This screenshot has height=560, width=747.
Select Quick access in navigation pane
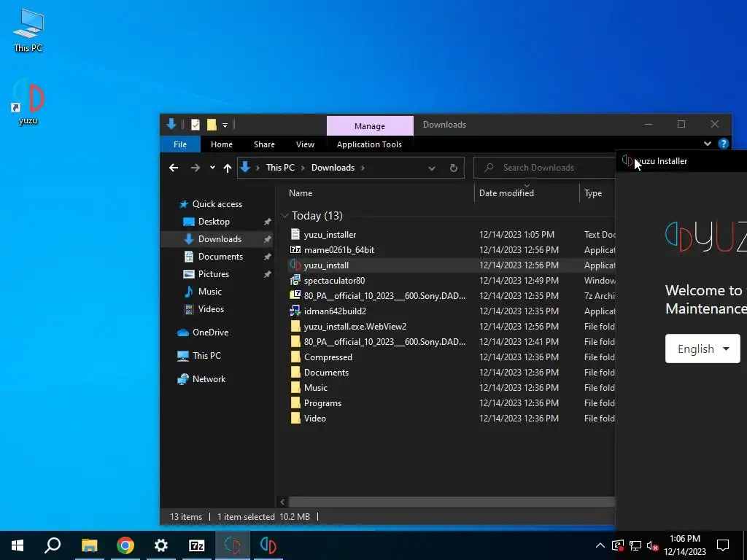217,204
